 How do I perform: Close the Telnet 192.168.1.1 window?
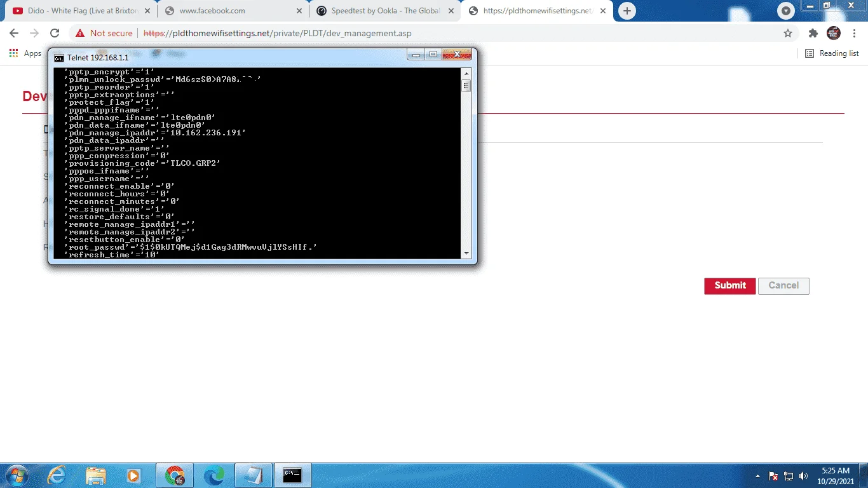(x=457, y=55)
